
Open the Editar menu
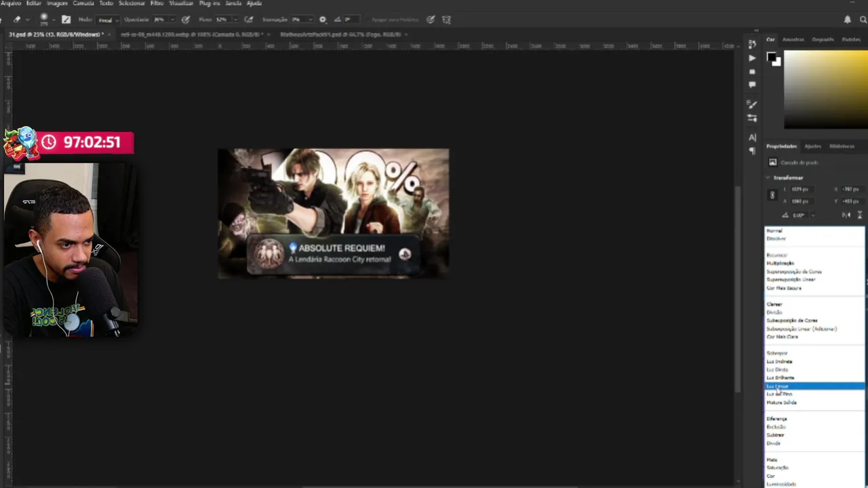point(34,3)
